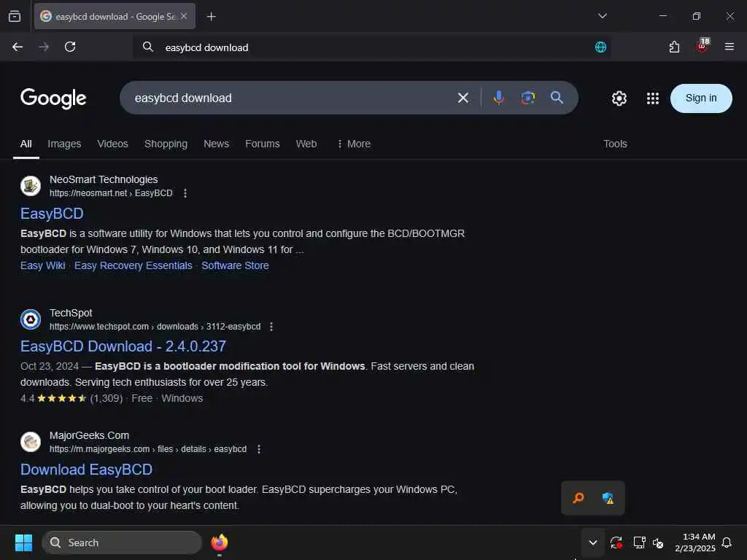Expand the More search filters menu
Image resolution: width=747 pixels, height=560 pixels.
(354, 144)
